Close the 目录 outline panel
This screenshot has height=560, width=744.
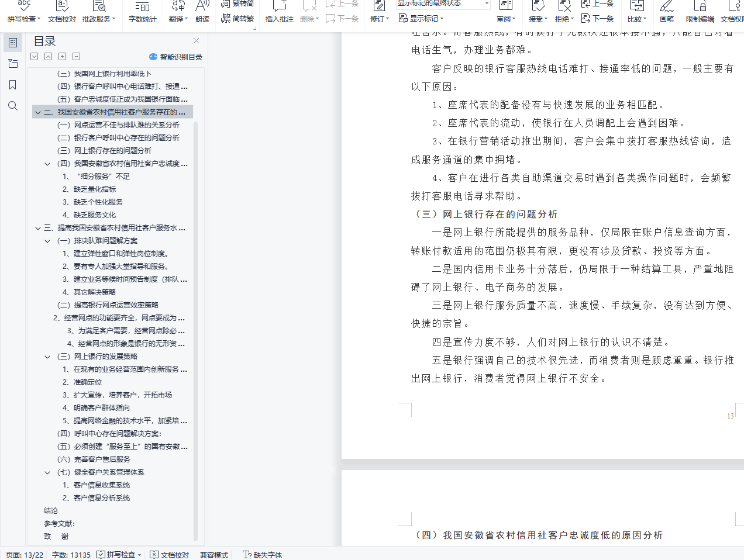tap(197, 41)
